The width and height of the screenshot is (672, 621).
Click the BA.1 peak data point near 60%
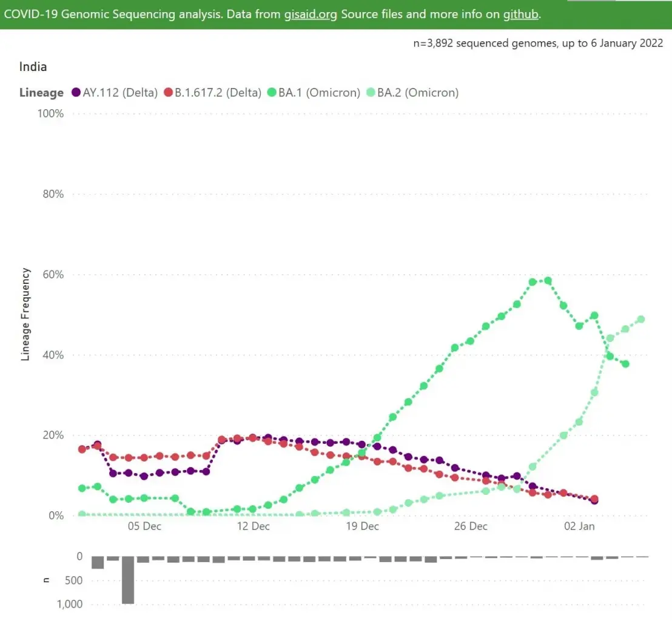tap(548, 281)
